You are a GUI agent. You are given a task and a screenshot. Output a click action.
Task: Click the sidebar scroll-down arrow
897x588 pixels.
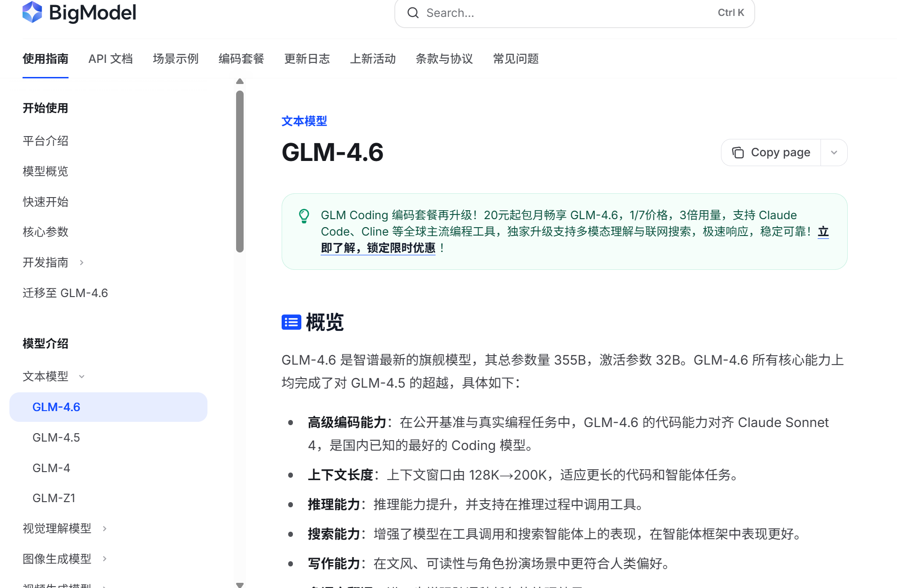tap(240, 585)
